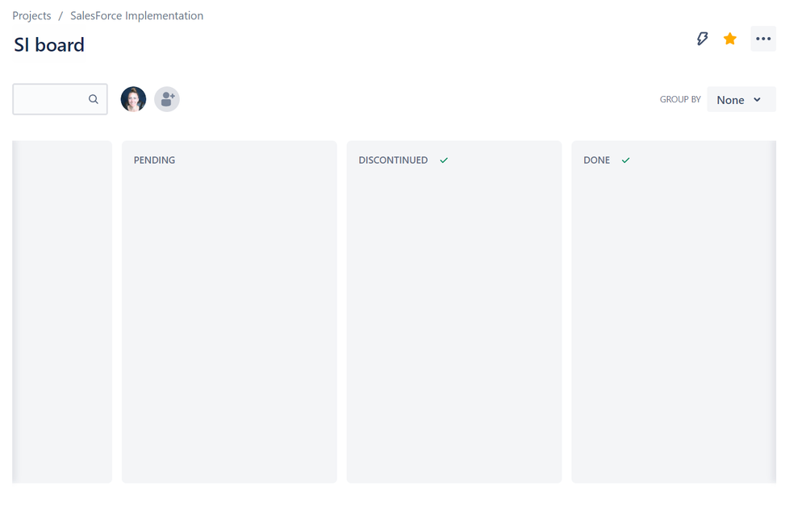The height and width of the screenshot is (532, 806).
Task: Click the green checkmark beside DONE
Action: point(625,160)
